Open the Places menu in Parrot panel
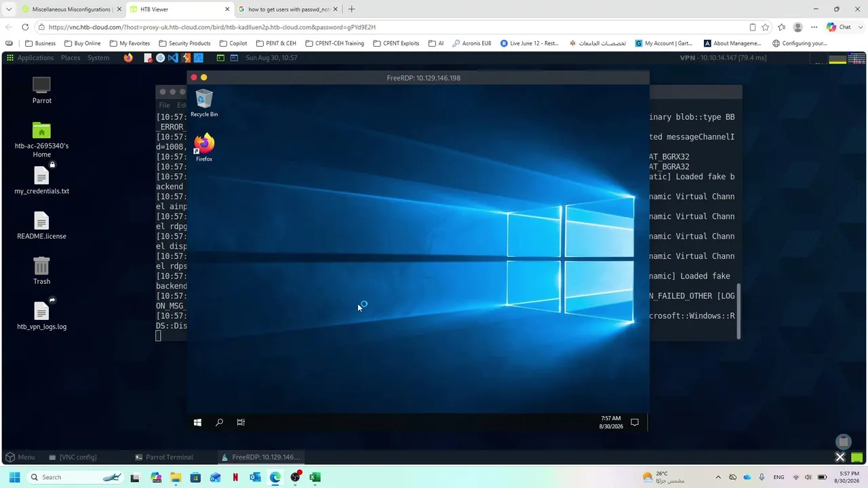The image size is (868, 488). click(x=71, y=58)
